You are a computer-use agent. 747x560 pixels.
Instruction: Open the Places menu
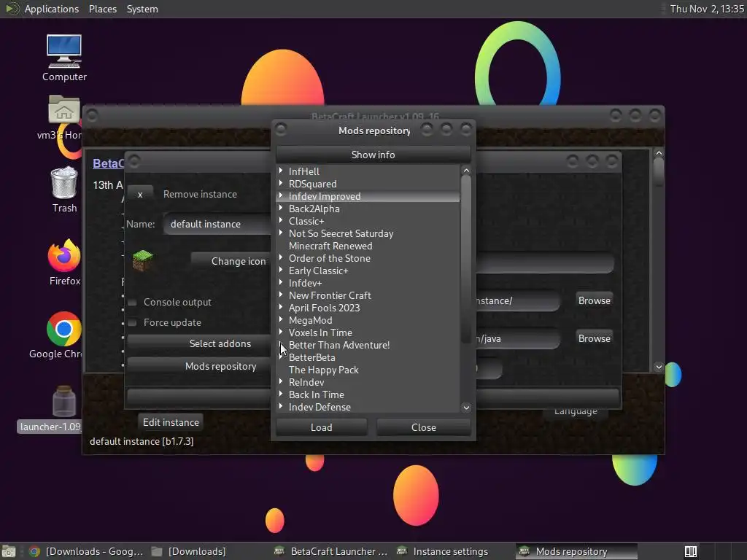[102, 9]
